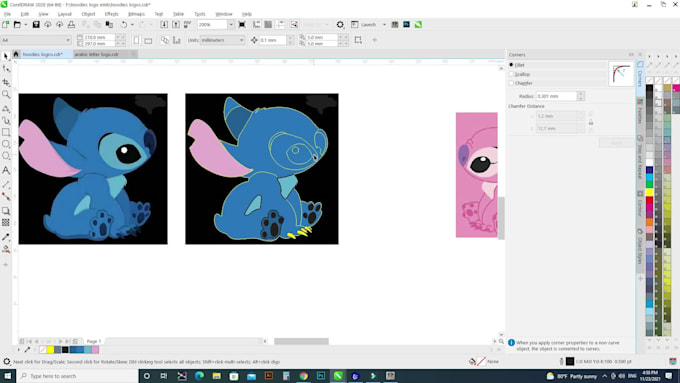Click the Page 1 tab at bottom

coord(94,341)
